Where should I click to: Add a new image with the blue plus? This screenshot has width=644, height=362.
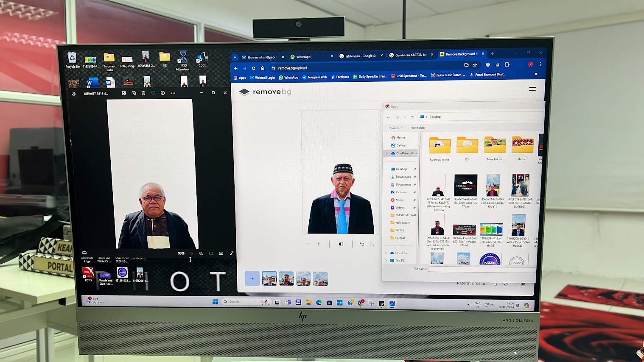252,278
